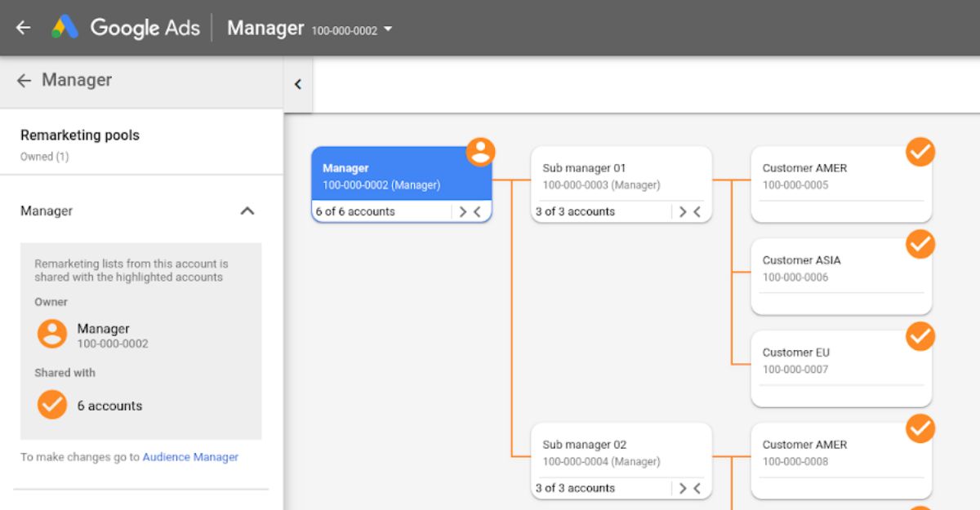Select the Sub manager 02 card
The width and height of the screenshot is (980, 510).
click(621, 461)
